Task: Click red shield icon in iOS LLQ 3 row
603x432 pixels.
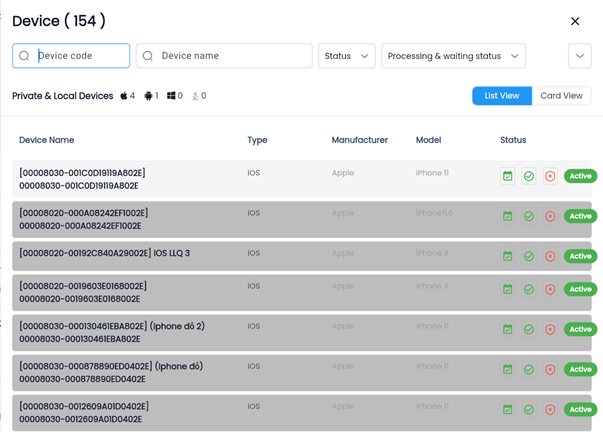Action: click(x=550, y=256)
